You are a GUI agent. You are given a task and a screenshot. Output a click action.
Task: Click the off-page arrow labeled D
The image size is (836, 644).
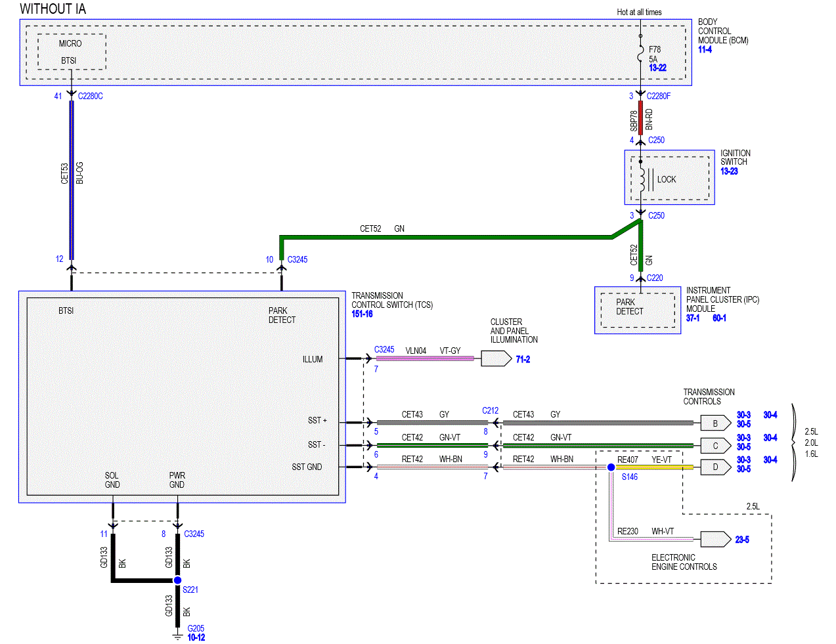pyautogui.click(x=716, y=467)
